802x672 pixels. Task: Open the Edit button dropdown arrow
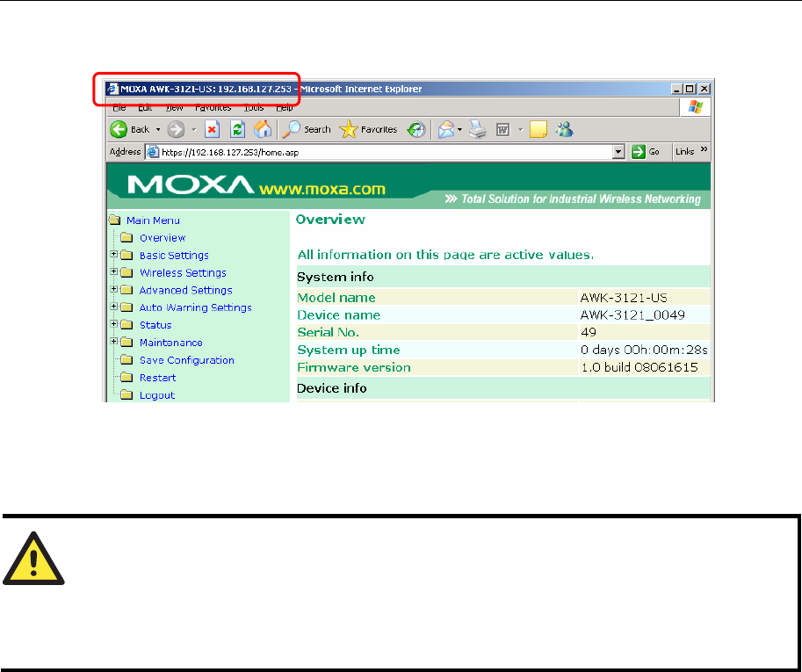(521, 130)
